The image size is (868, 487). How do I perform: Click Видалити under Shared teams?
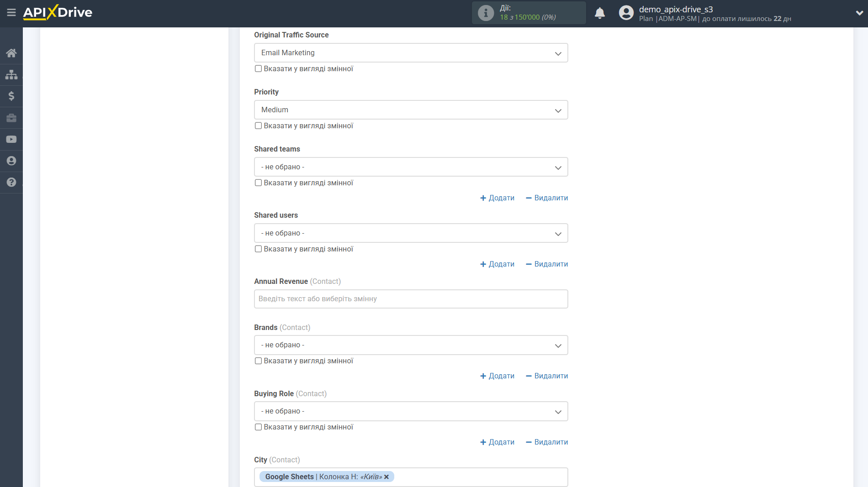547,198
